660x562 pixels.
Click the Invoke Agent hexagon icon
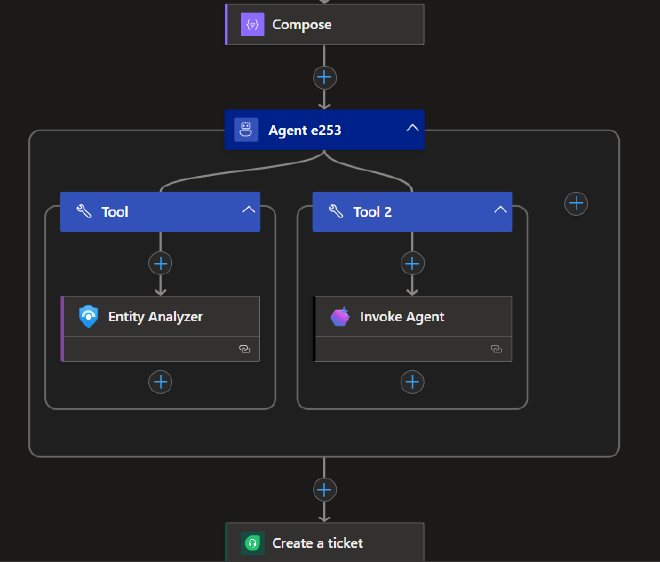[341, 317]
